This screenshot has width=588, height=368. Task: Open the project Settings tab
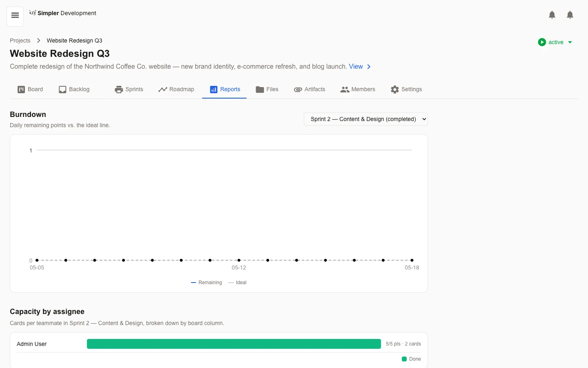406,90
